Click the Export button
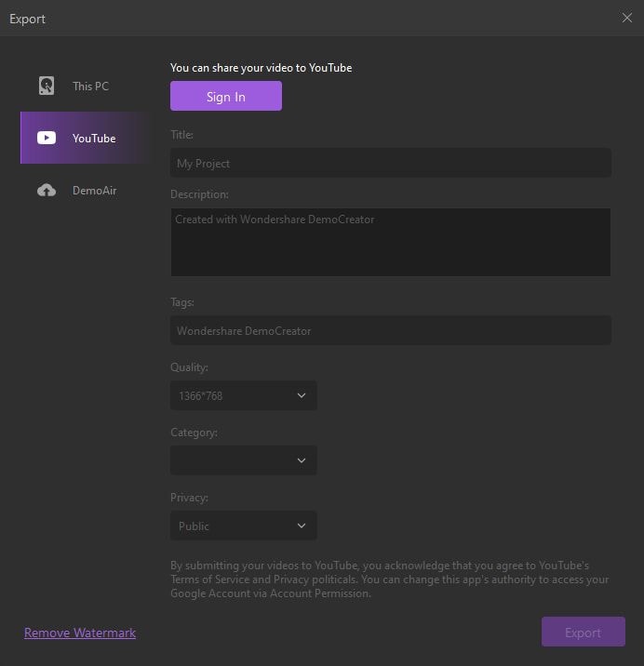This screenshot has height=666, width=644. [x=583, y=633]
